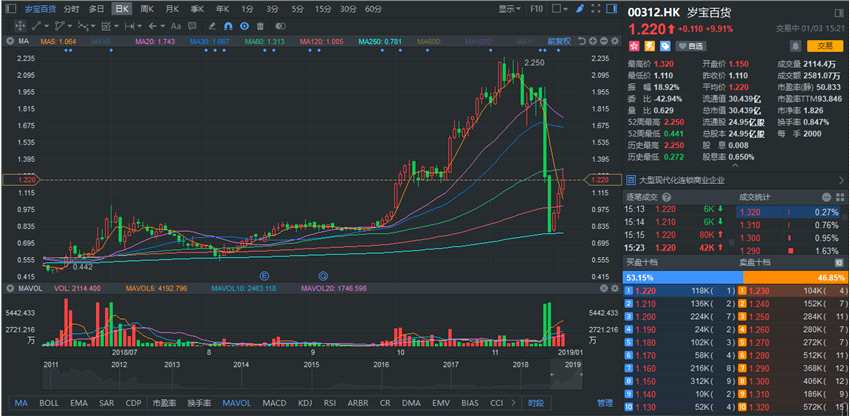Select the crosshair move cursor tool
Viewport: 850px width, 416px height.
20,26
